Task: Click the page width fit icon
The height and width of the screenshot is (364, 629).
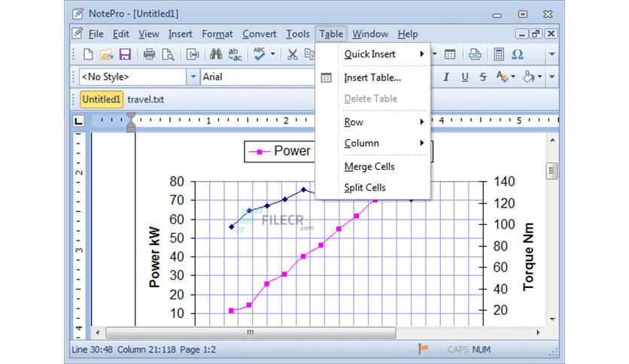Action: click(193, 54)
